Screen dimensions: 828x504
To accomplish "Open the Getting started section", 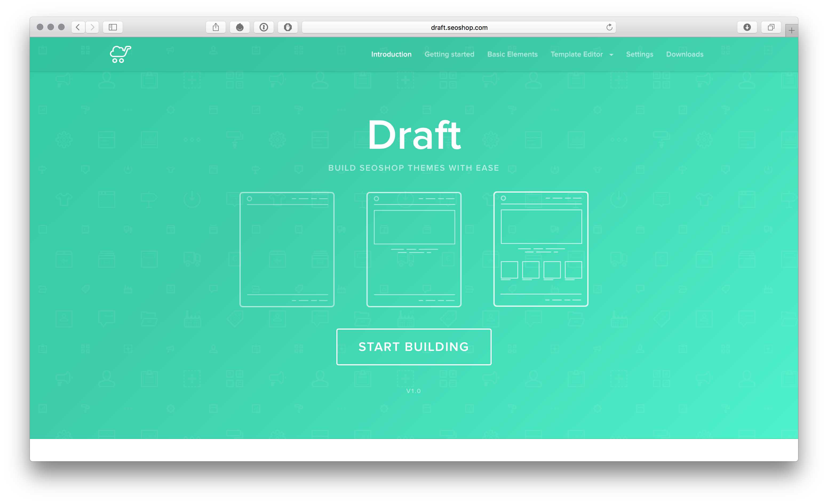I will pyautogui.click(x=449, y=54).
